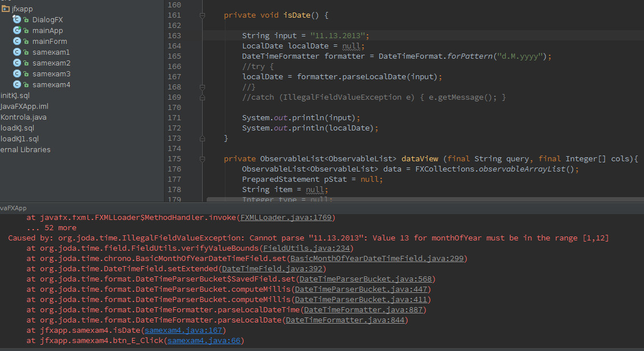Open DateTimeFormatter.java:844 link
This screenshot has width=644, height=351.
345,320
